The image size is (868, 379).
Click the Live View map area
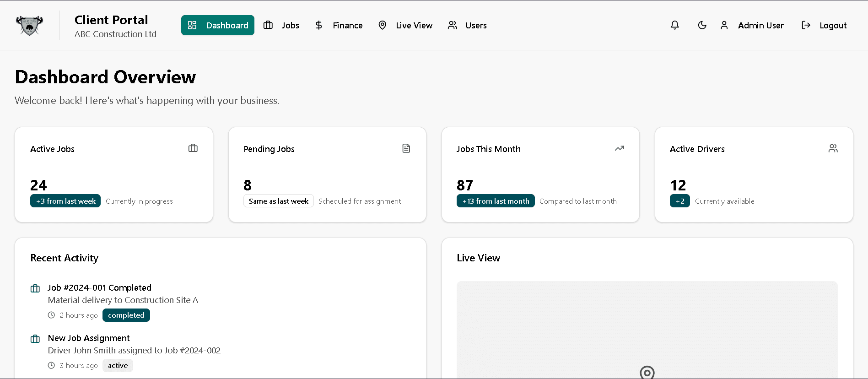[x=647, y=330]
